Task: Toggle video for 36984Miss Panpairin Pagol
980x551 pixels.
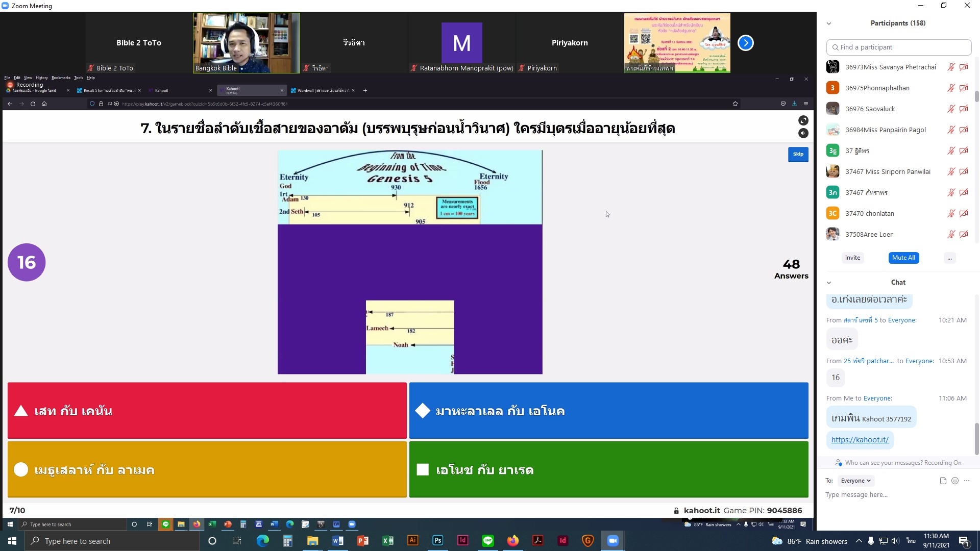Action: coord(964,130)
